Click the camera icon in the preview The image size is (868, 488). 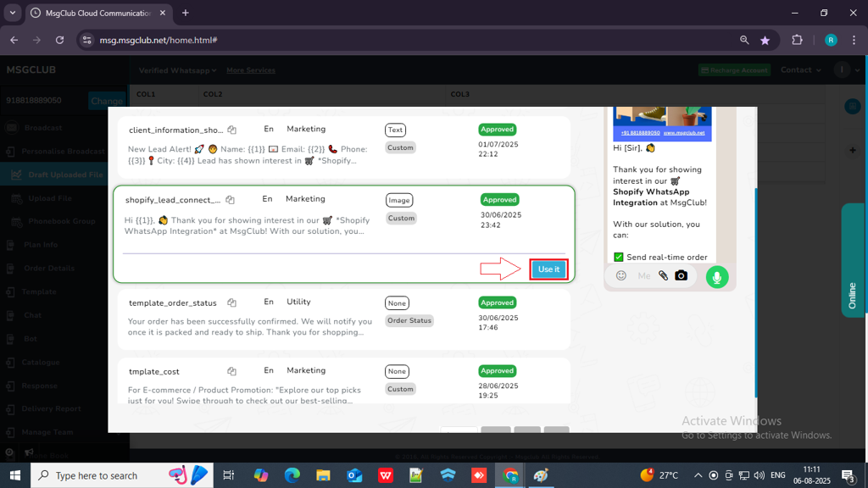pos(682,275)
